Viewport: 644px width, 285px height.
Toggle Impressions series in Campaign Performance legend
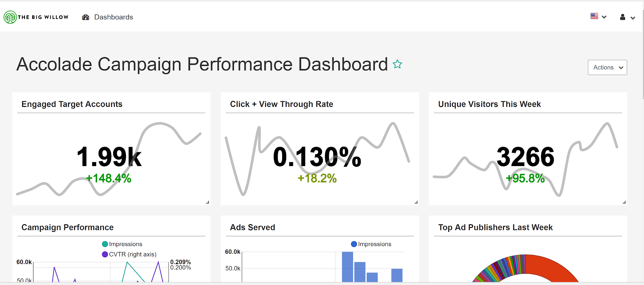pos(122,244)
